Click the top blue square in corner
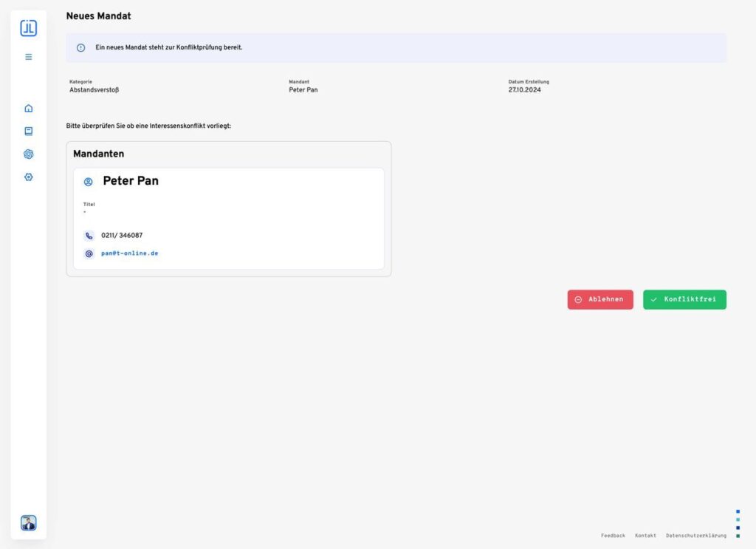Screen dimensions: 756x549 pos(738,511)
